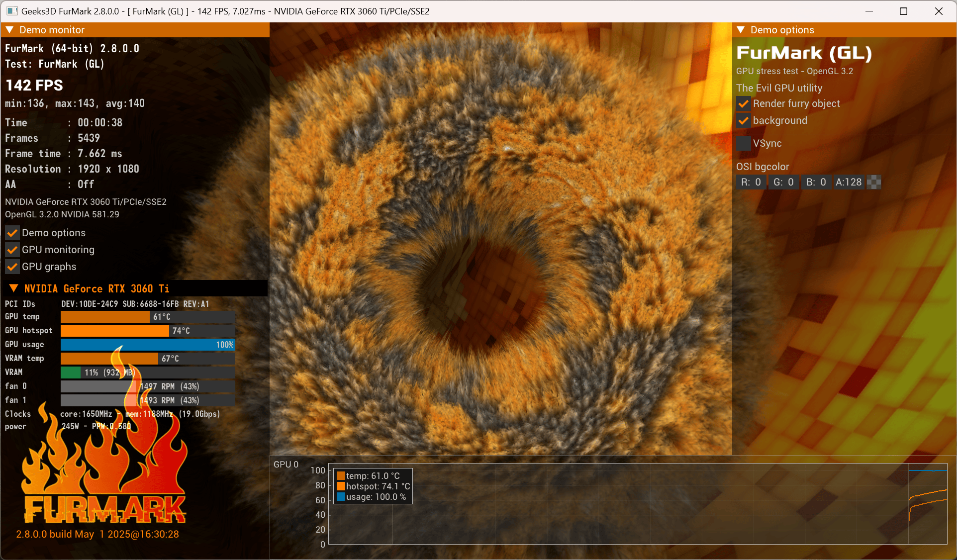Viewport: 957px width, 560px height.
Task: Adjust the A:128 alpha field
Action: coord(848,182)
